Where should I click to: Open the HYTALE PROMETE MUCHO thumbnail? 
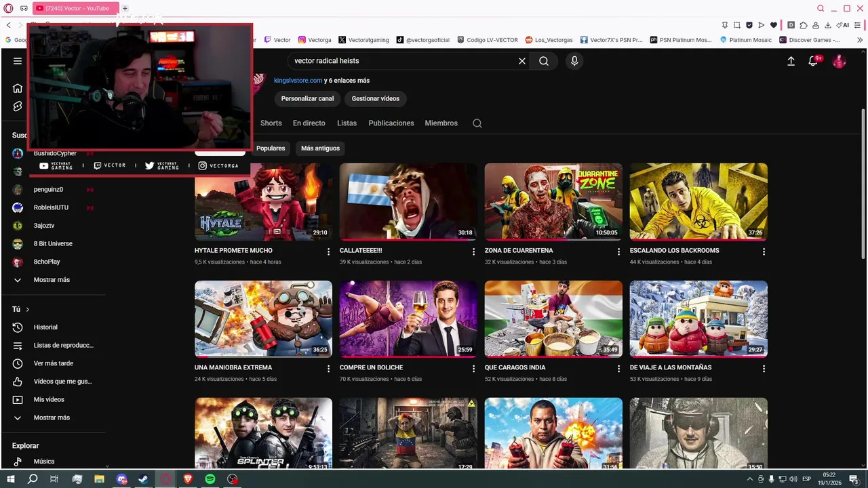pos(263,202)
